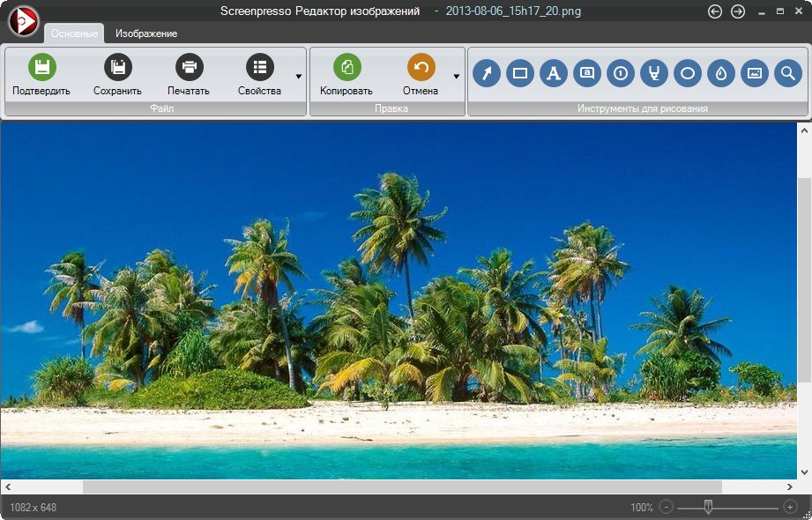Viewport: 812px width, 520px height.
Task: Click the horizontal scrollbar thumb
Action: (402, 487)
